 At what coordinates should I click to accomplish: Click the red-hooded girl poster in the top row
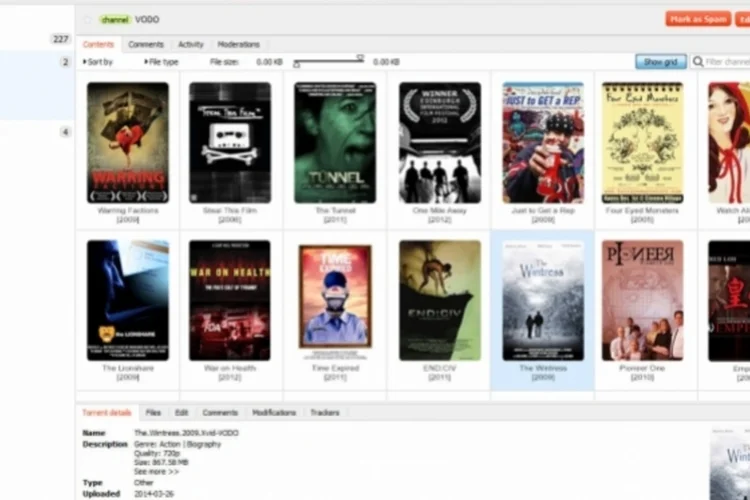(x=729, y=143)
